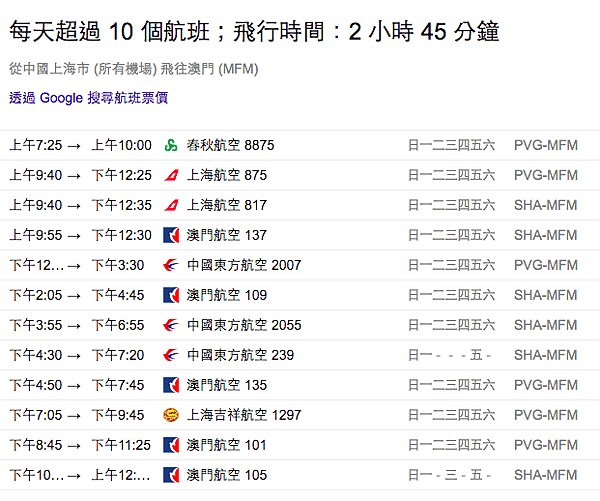Click the heading 每天超過 10 個航班

(x=109, y=31)
